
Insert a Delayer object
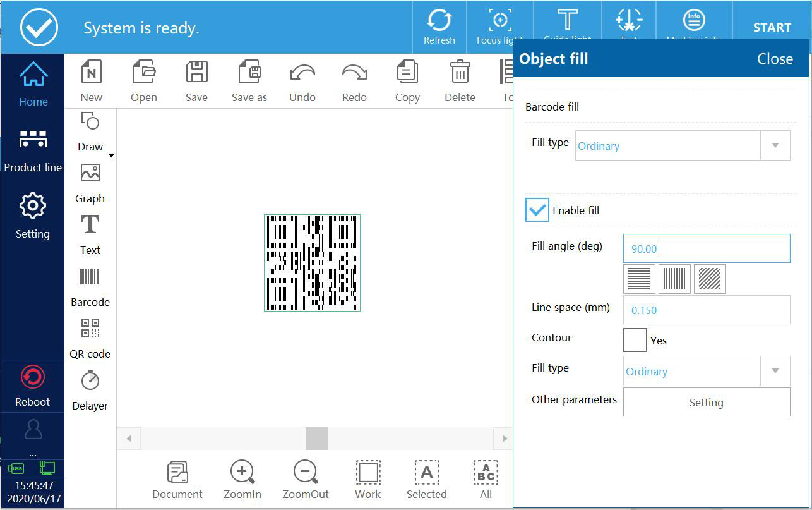[x=90, y=380]
